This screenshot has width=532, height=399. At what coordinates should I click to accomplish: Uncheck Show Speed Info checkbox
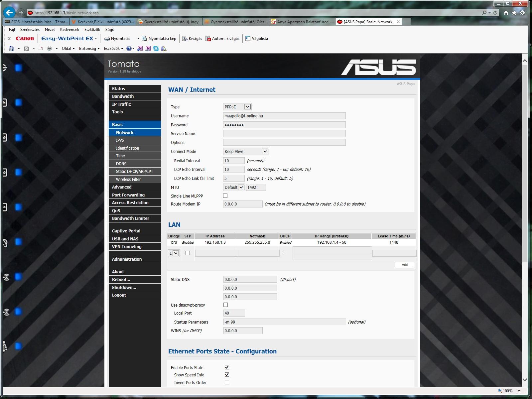point(227,375)
